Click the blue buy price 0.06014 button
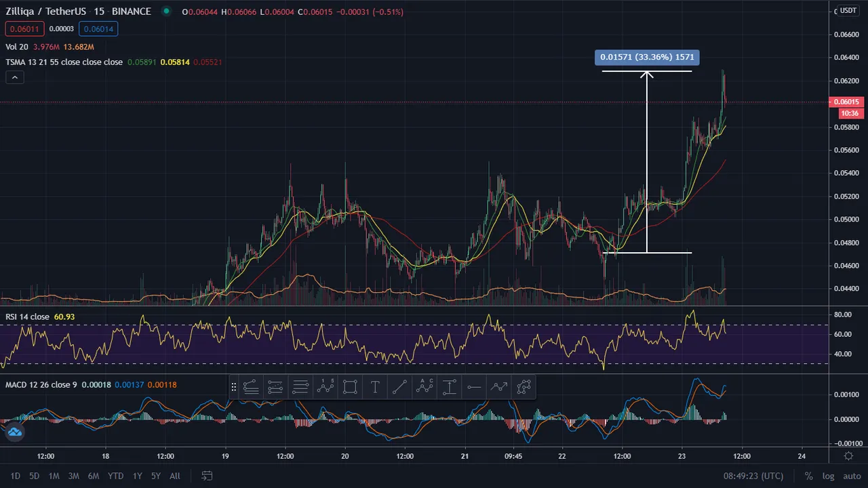This screenshot has width=868, height=488. click(x=98, y=28)
